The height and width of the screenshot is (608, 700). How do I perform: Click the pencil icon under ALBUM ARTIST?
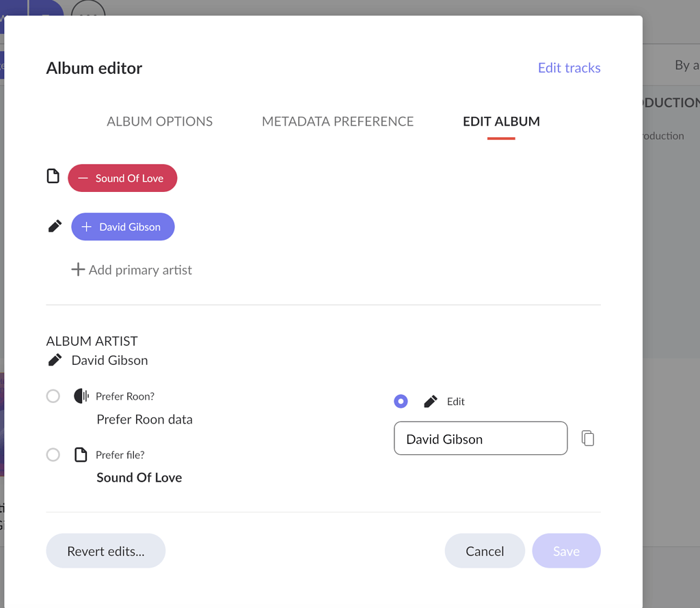tap(55, 359)
